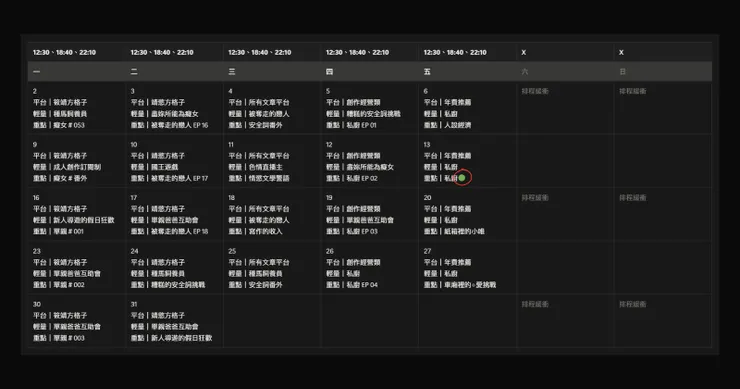Click the X mark above the 日 column

[622, 52]
